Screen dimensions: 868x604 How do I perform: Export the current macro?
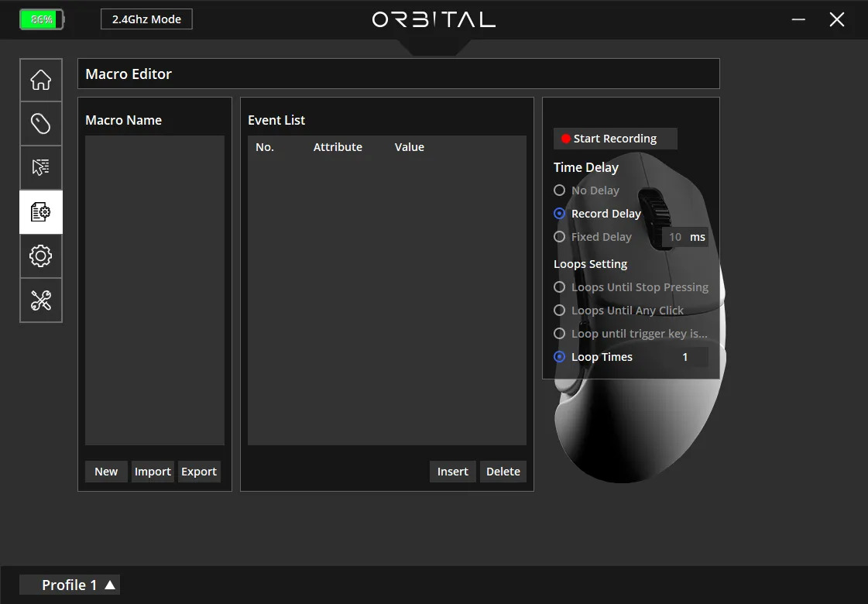pyautogui.click(x=199, y=471)
